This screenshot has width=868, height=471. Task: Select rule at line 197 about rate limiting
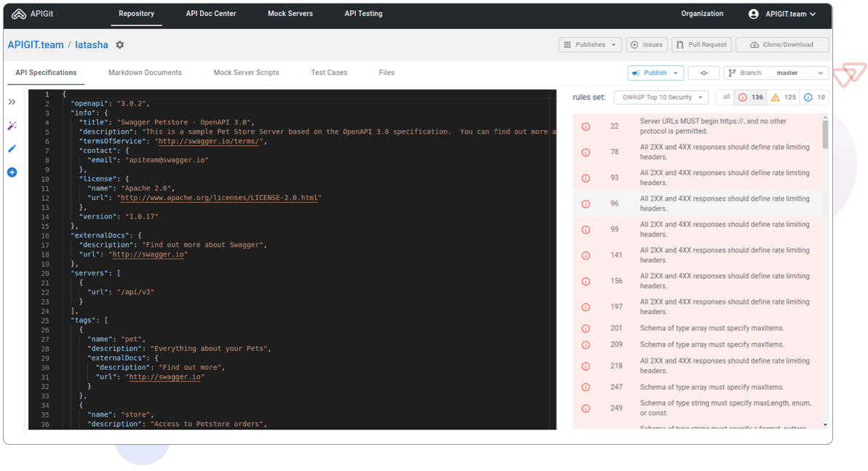pos(698,307)
